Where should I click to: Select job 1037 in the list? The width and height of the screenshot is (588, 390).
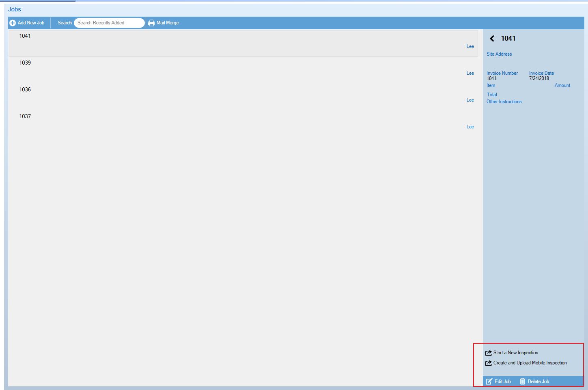click(243, 124)
